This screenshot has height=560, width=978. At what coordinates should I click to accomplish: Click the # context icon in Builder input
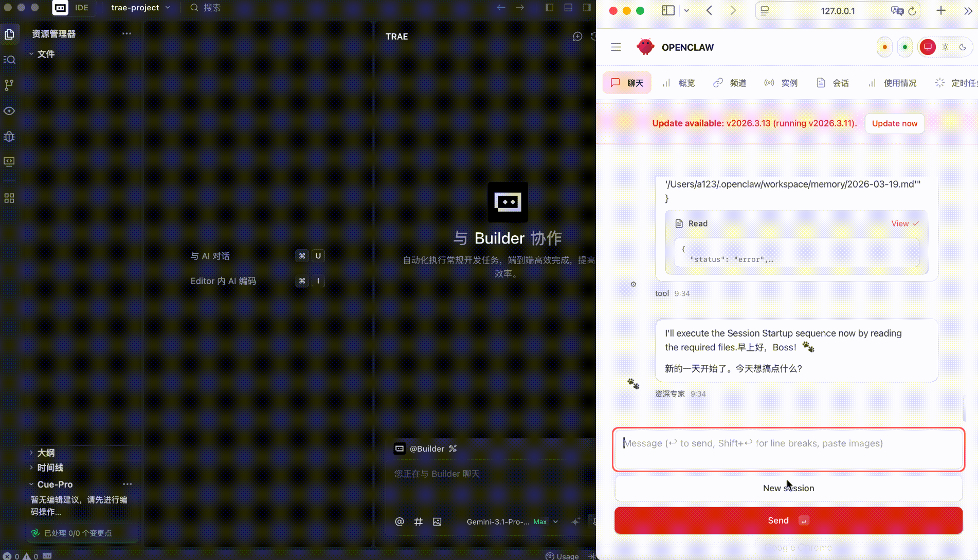pos(419,521)
